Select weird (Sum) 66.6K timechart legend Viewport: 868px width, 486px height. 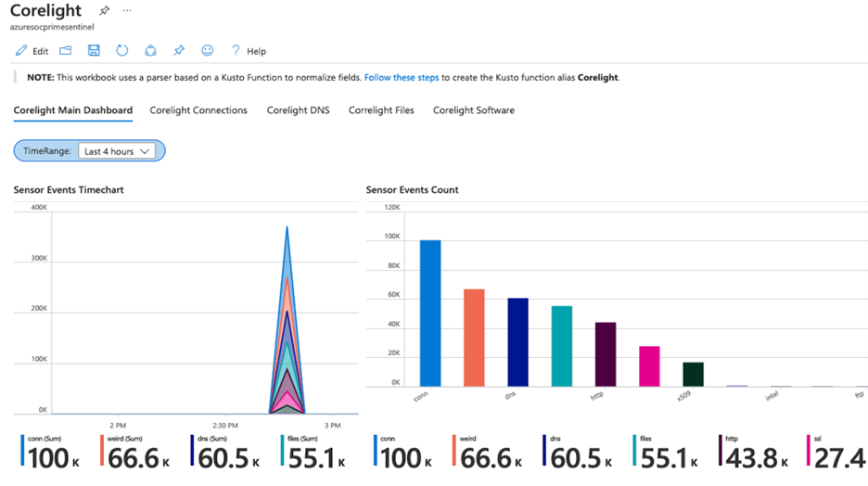(134, 452)
